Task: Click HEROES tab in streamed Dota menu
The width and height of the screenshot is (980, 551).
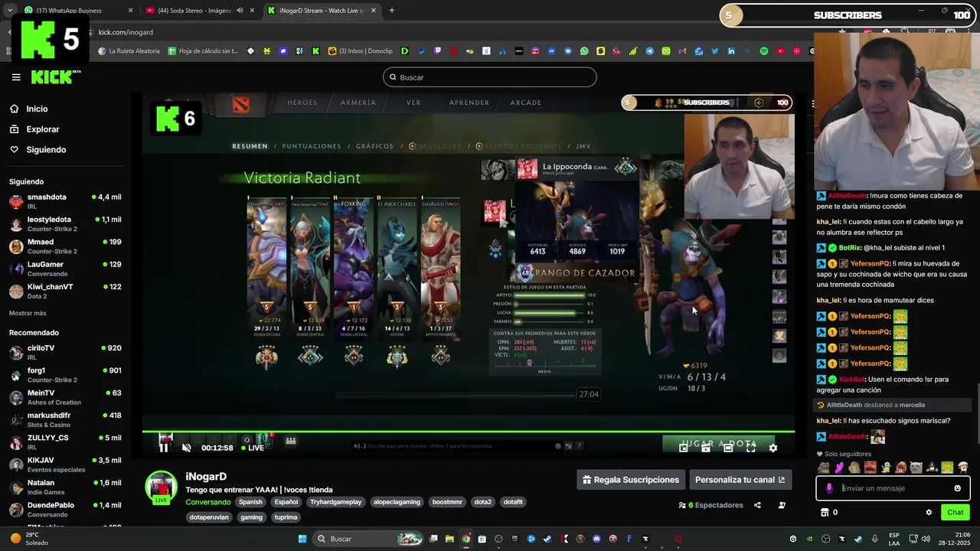Action: coord(302,103)
